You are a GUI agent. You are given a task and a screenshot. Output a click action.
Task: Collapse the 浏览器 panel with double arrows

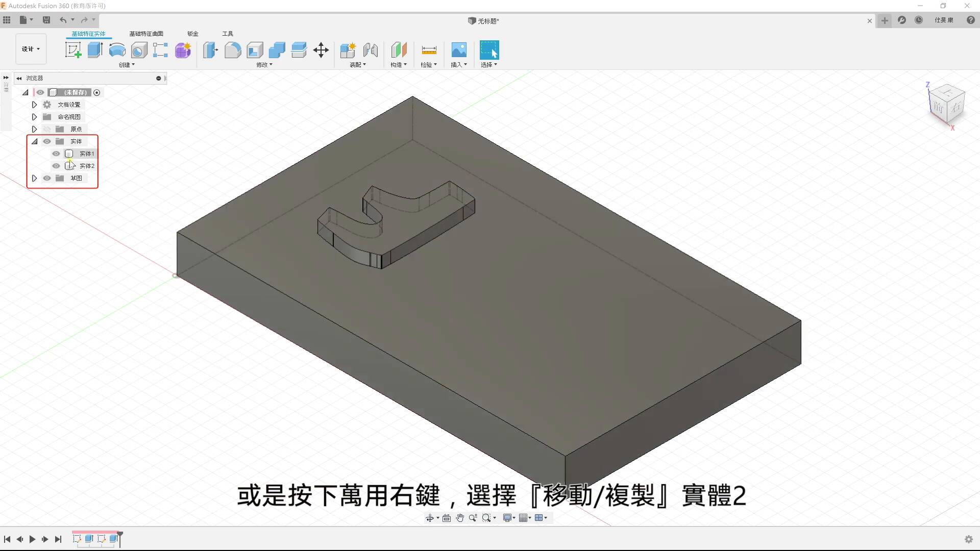pos(19,78)
